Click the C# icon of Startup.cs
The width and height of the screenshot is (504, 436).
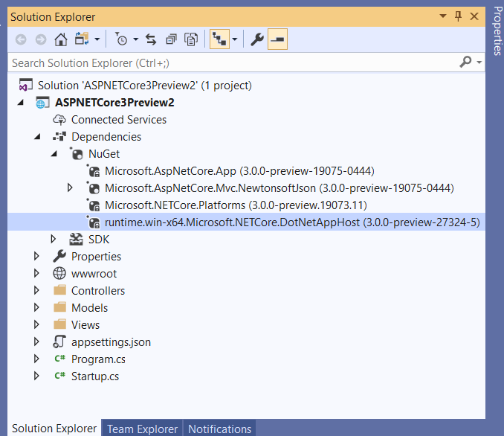click(59, 375)
